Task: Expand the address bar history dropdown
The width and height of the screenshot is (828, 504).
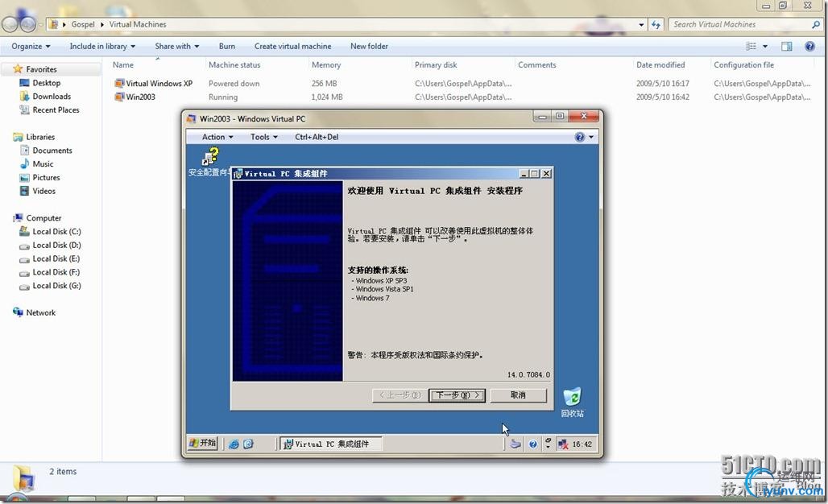Action: click(641, 24)
